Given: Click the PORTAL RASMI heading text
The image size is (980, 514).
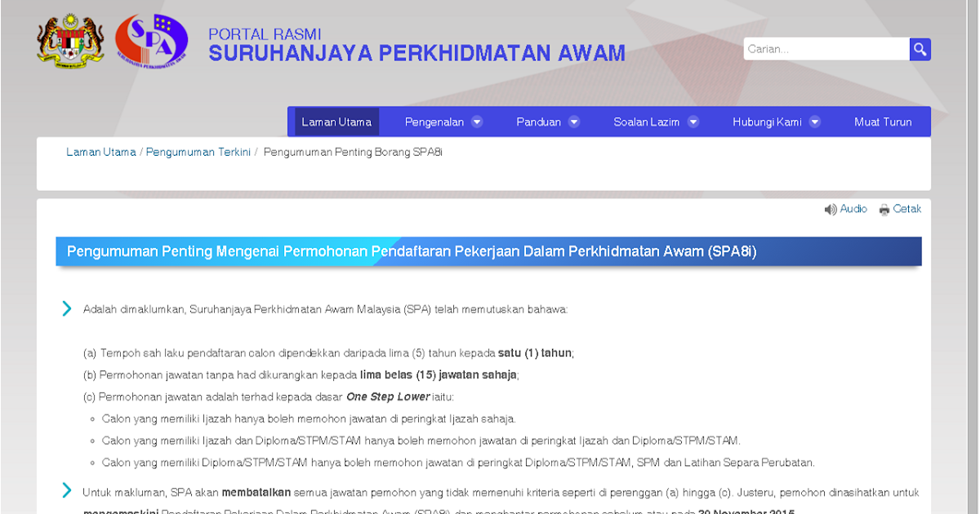Looking at the screenshot, I should [265, 34].
